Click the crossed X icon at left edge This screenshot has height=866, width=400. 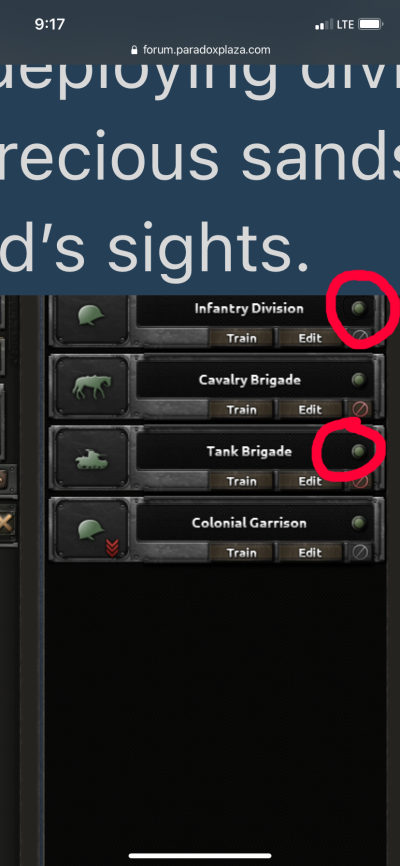click(8, 522)
